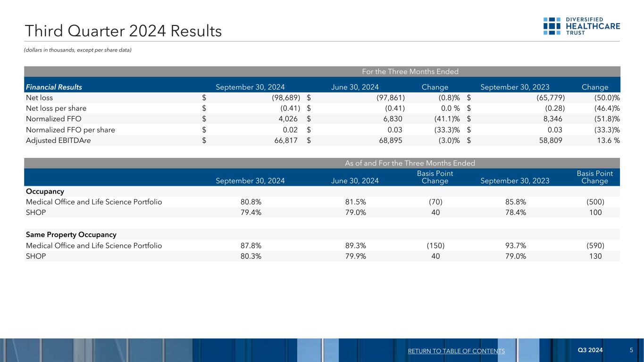Click the Financial Results column header

(x=53, y=87)
